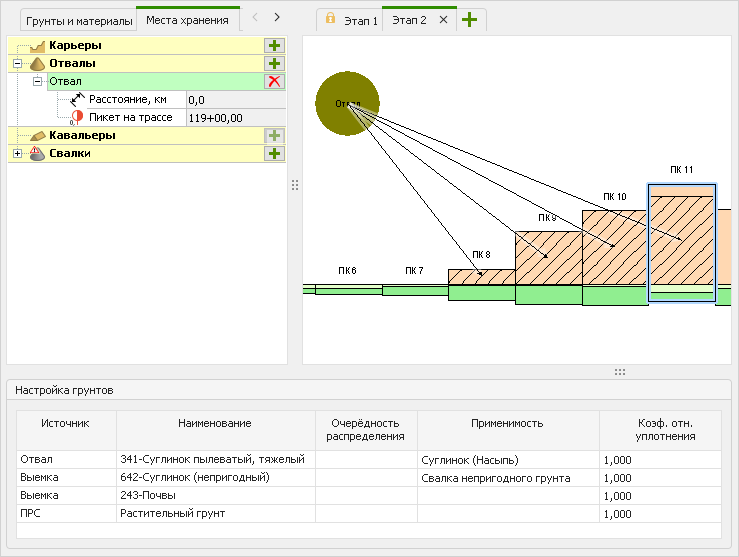This screenshot has height=557, width=739.
Task: Click the green plus to add stage
Action: [469, 20]
